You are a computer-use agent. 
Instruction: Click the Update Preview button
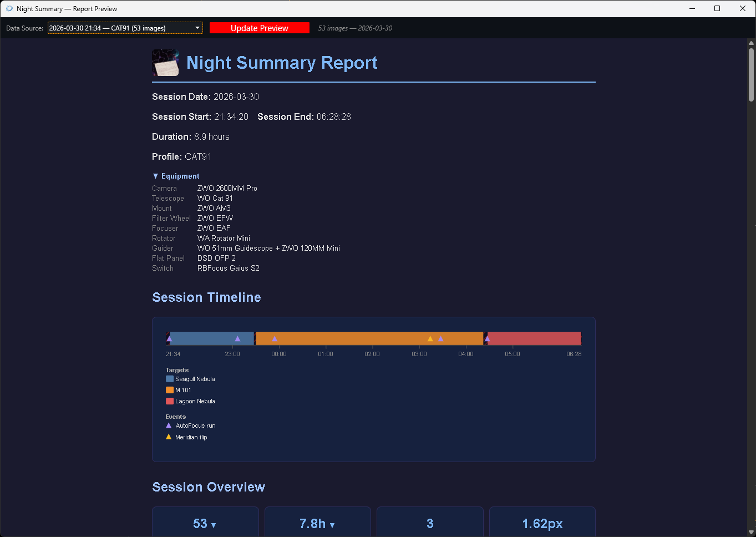click(x=259, y=27)
